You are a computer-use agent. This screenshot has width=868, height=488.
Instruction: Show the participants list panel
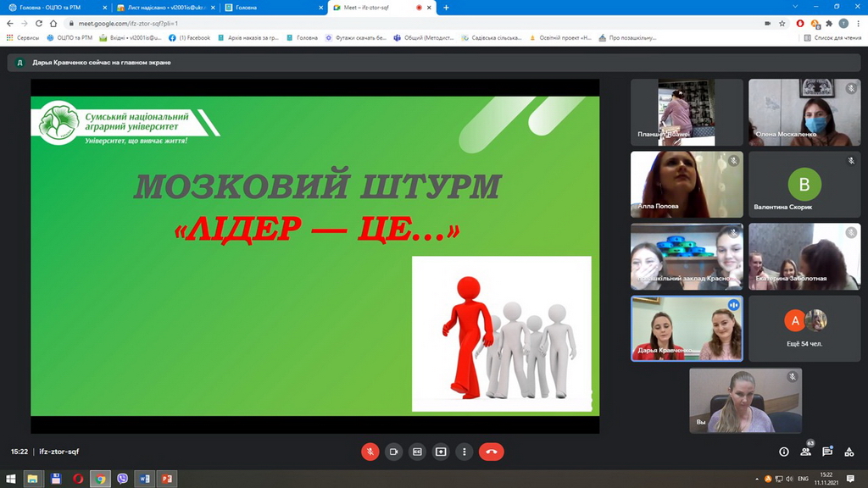click(805, 452)
